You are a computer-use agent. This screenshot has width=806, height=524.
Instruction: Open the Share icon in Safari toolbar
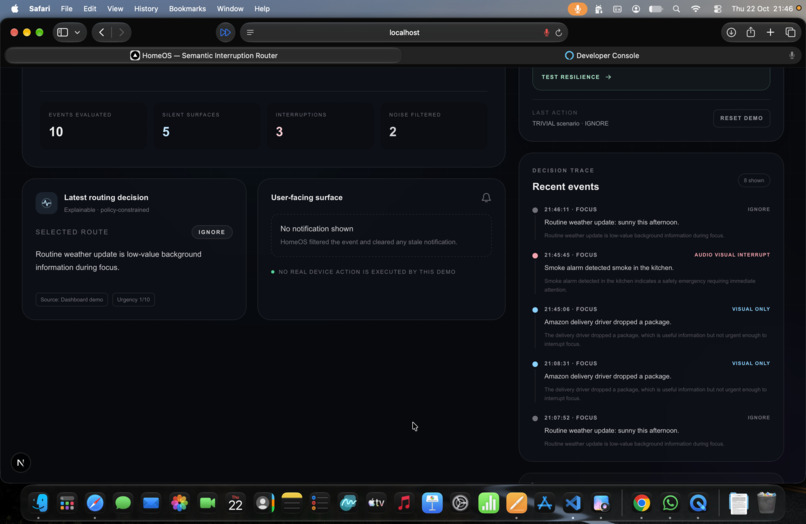click(x=750, y=32)
